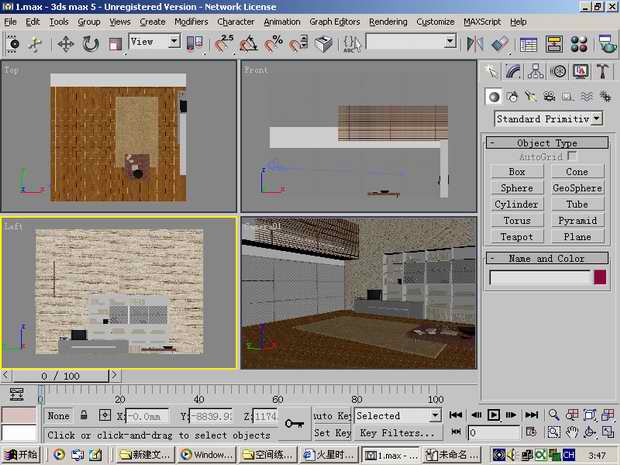Select the Move tool in toolbar
This screenshot has height=465, width=620.
66,44
